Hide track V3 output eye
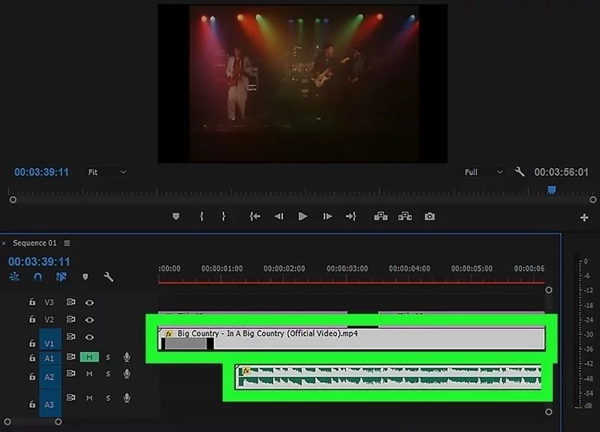This screenshot has height=432, width=600. pyautogui.click(x=90, y=303)
